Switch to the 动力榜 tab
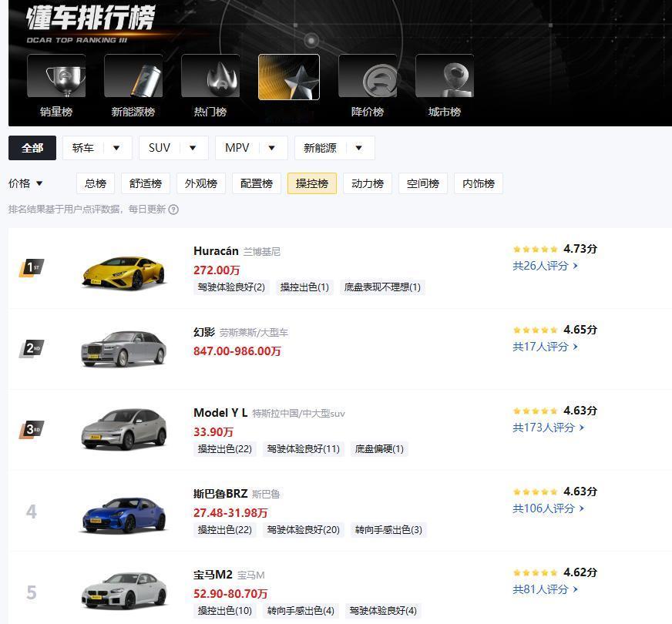The image size is (672, 624). [368, 183]
